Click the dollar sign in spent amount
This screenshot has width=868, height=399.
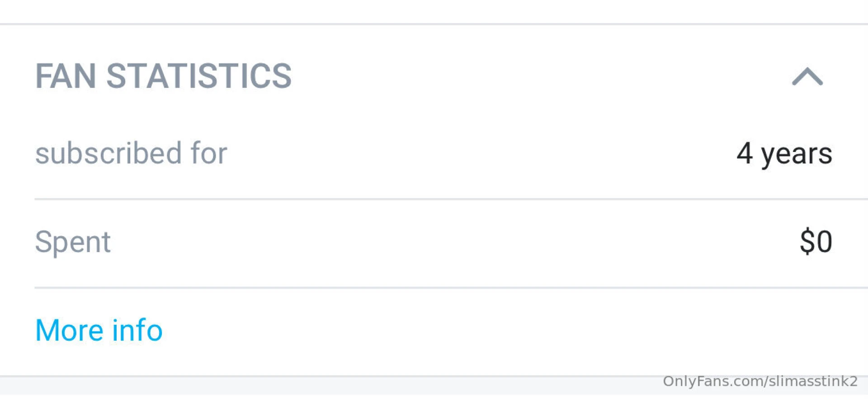pyautogui.click(x=807, y=242)
